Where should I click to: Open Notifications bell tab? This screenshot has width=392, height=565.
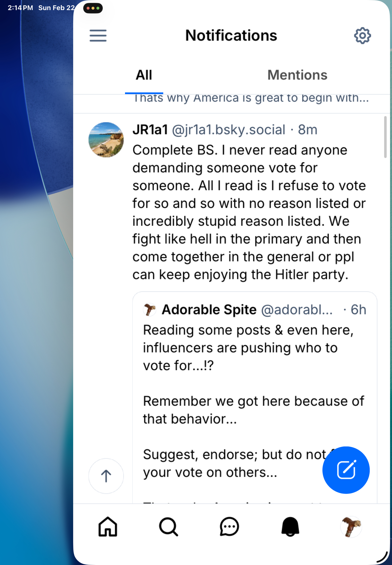click(x=290, y=527)
